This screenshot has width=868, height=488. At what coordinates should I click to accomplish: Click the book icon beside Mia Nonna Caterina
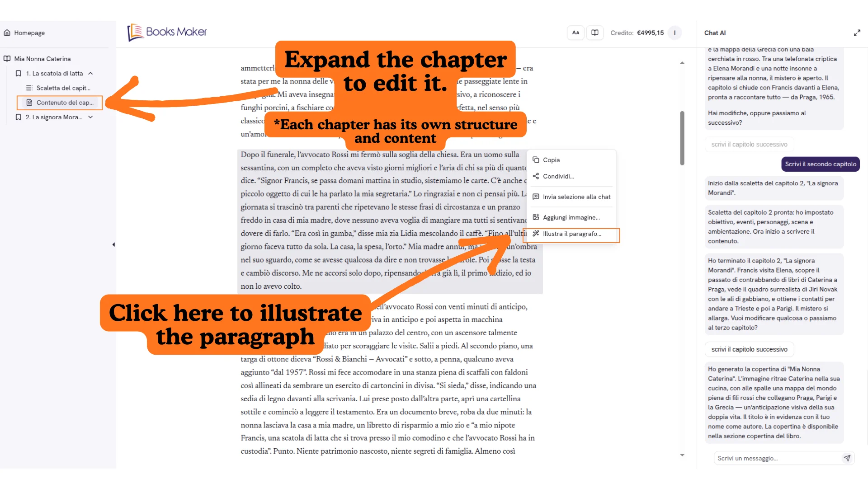7,59
